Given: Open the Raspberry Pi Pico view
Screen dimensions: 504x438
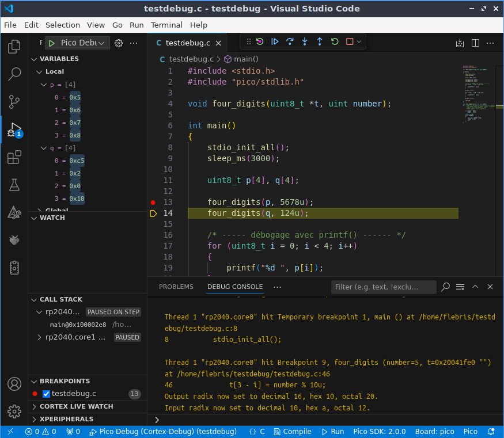Looking at the screenshot, I should 14,240.
